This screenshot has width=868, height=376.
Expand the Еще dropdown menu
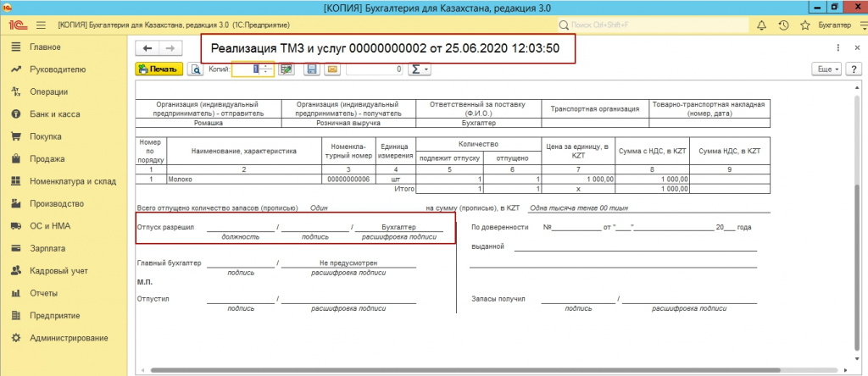click(x=826, y=69)
